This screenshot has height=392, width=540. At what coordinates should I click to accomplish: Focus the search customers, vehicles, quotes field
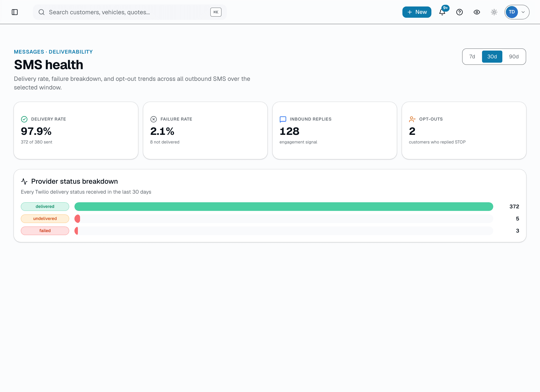point(130,12)
